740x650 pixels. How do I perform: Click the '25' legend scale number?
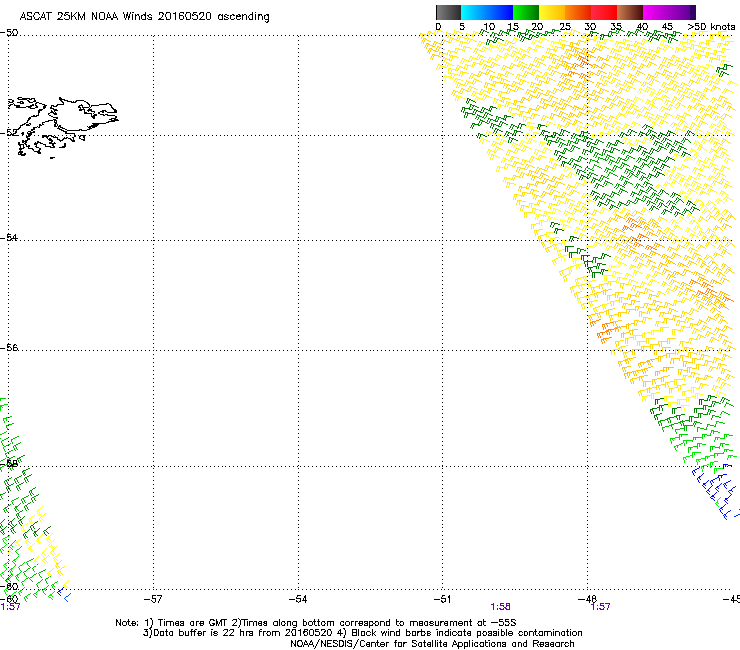[565, 26]
